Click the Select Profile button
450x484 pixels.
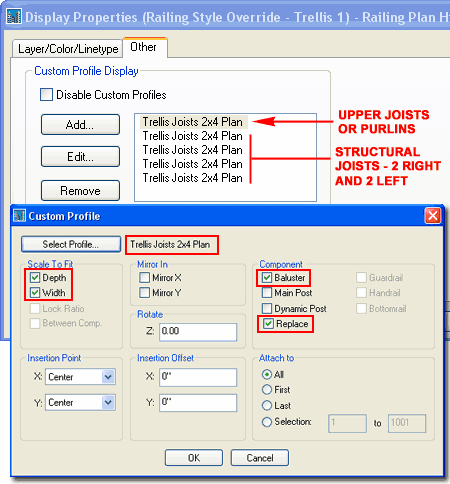71,244
